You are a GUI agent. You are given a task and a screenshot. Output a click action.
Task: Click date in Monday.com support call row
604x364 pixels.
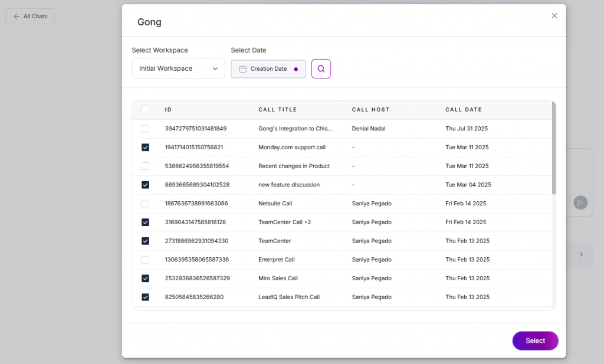point(467,147)
